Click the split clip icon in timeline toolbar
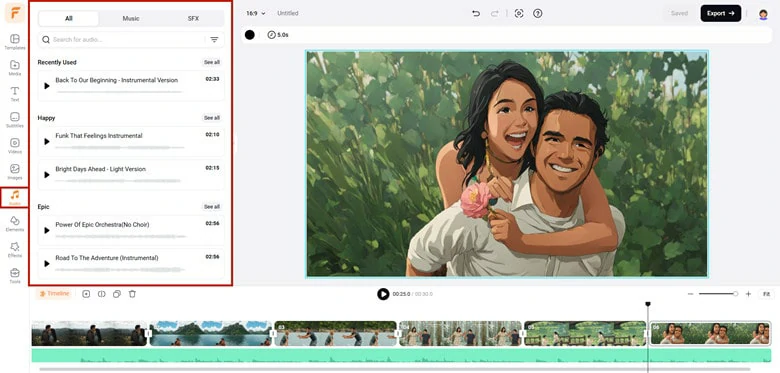The height and width of the screenshot is (373, 780). pos(101,294)
